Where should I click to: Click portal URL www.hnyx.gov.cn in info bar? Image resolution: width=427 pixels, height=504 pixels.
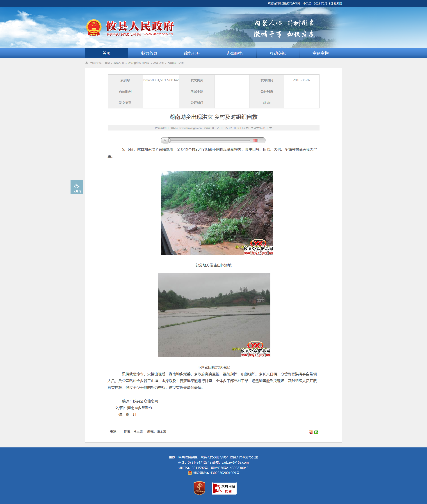(x=190, y=128)
